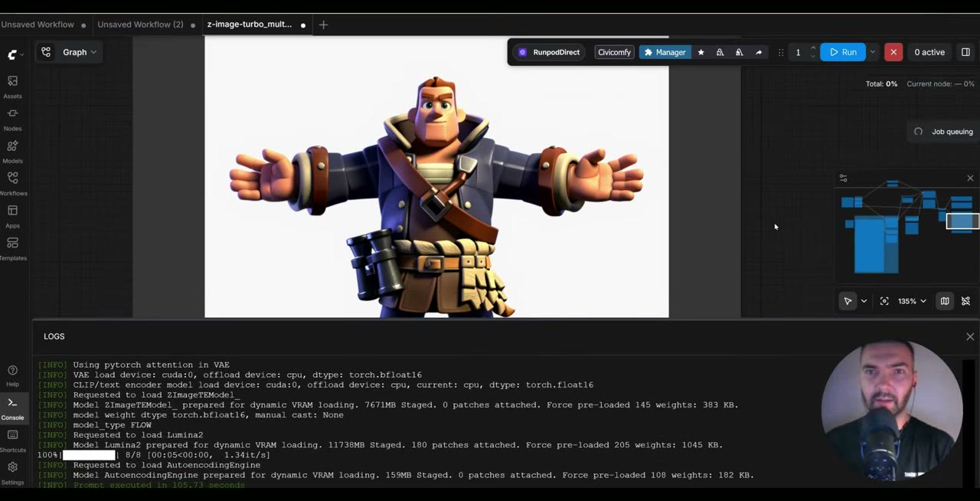Close the minimap panel
980x501 pixels.
click(x=970, y=178)
